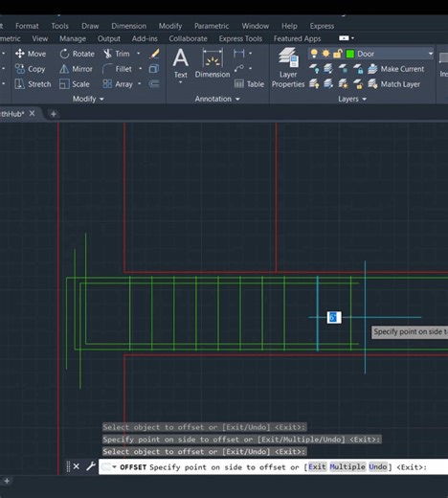Open the Format menu

pyautogui.click(x=27, y=26)
